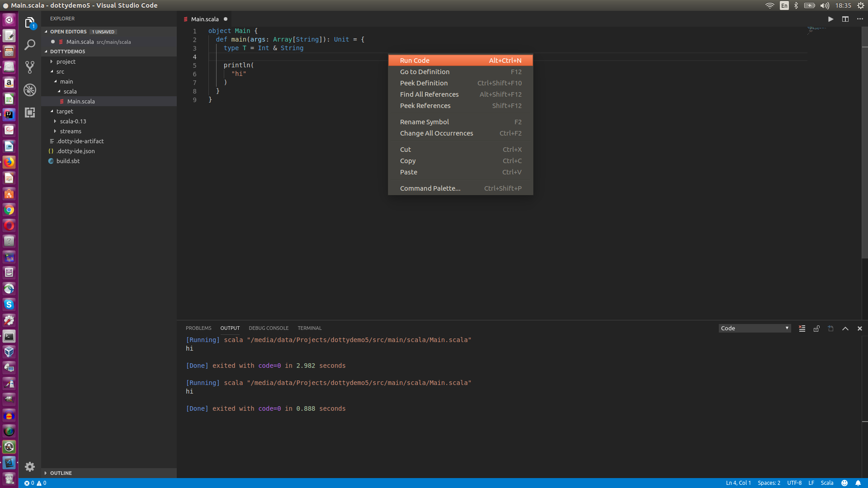Open notifications from the status bar bell
This screenshot has height=488, width=868.
858,483
